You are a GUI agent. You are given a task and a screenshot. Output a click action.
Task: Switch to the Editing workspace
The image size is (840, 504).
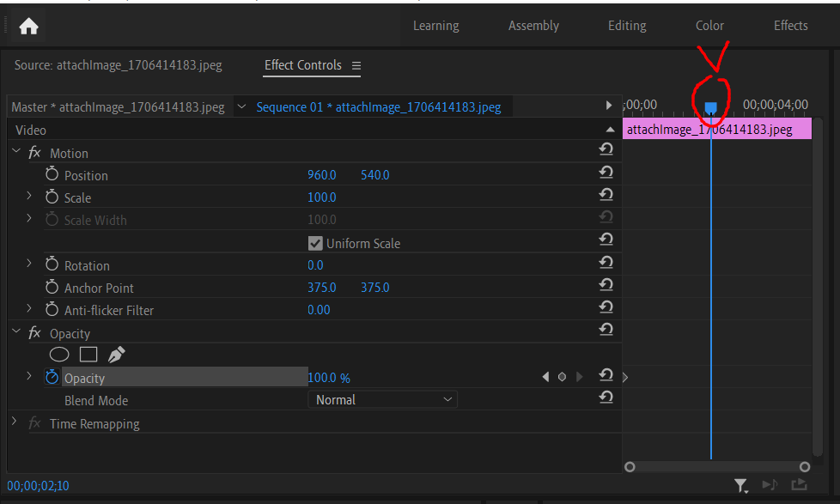point(627,26)
